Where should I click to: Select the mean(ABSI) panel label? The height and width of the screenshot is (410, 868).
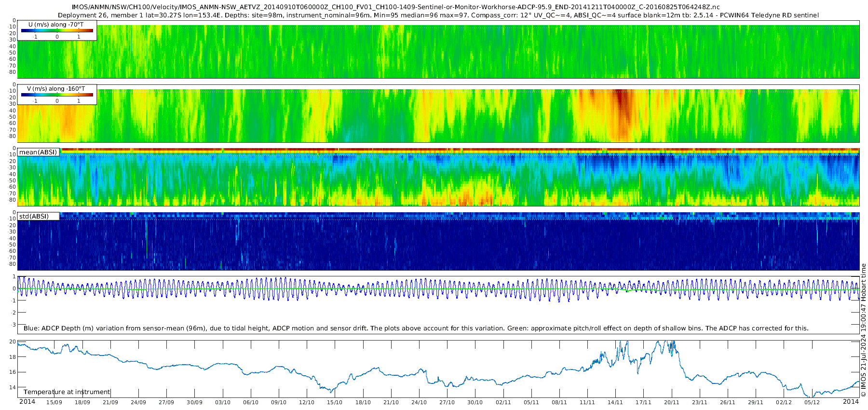(39, 152)
